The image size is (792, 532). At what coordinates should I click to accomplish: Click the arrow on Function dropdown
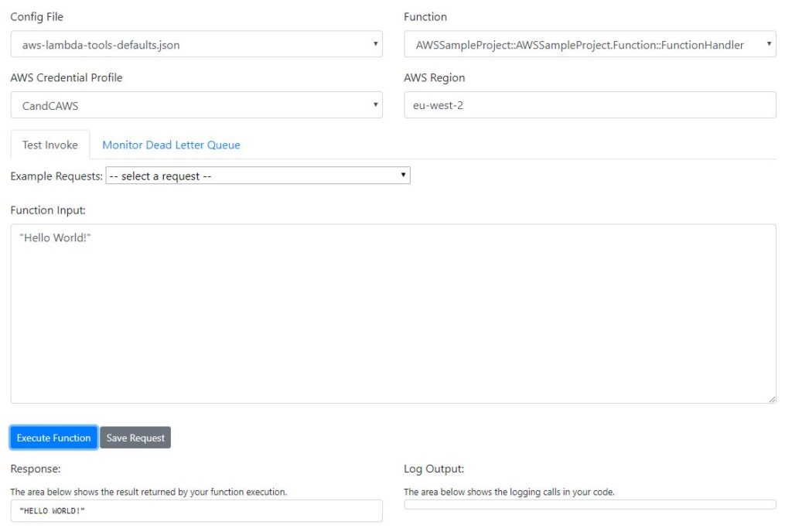pos(769,44)
